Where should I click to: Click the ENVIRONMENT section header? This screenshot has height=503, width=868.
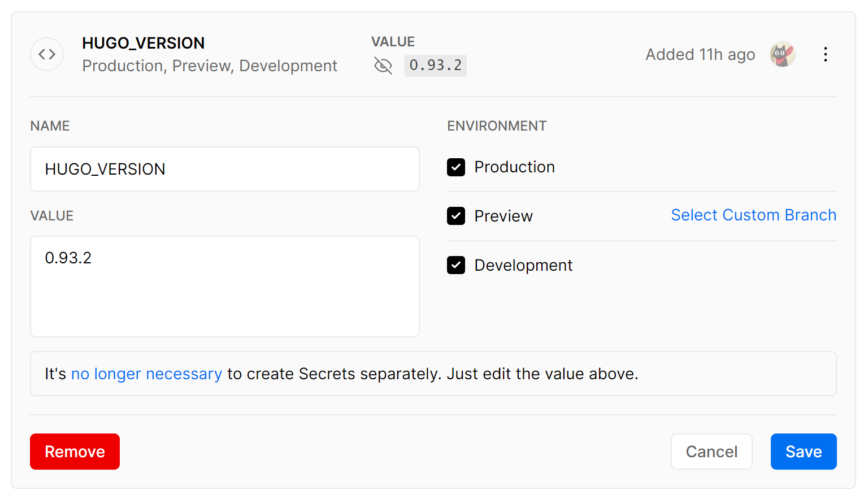497,125
